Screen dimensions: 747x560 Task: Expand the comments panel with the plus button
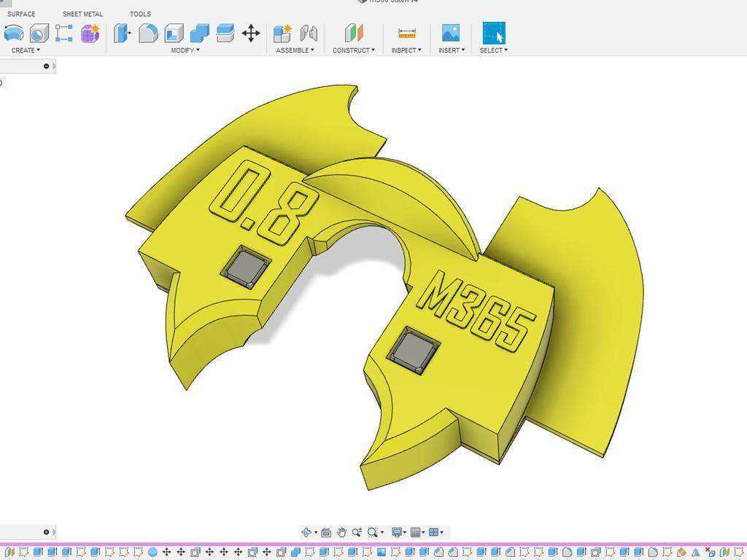coord(46,532)
